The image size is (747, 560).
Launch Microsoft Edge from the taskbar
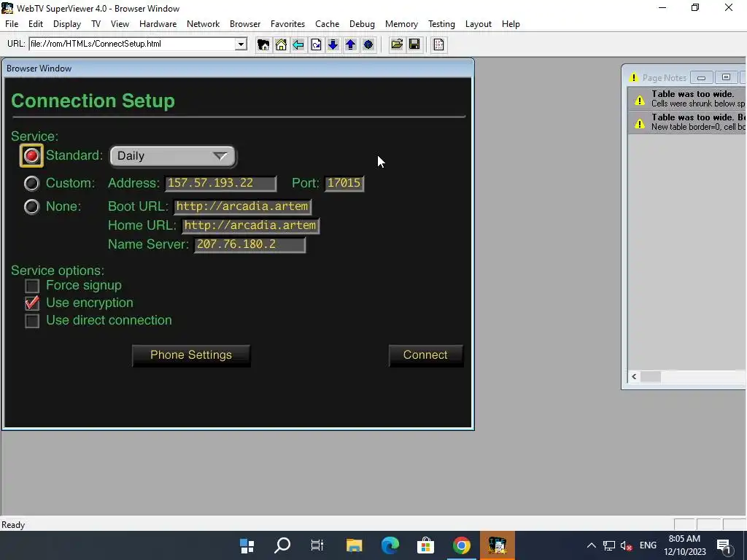click(x=390, y=545)
